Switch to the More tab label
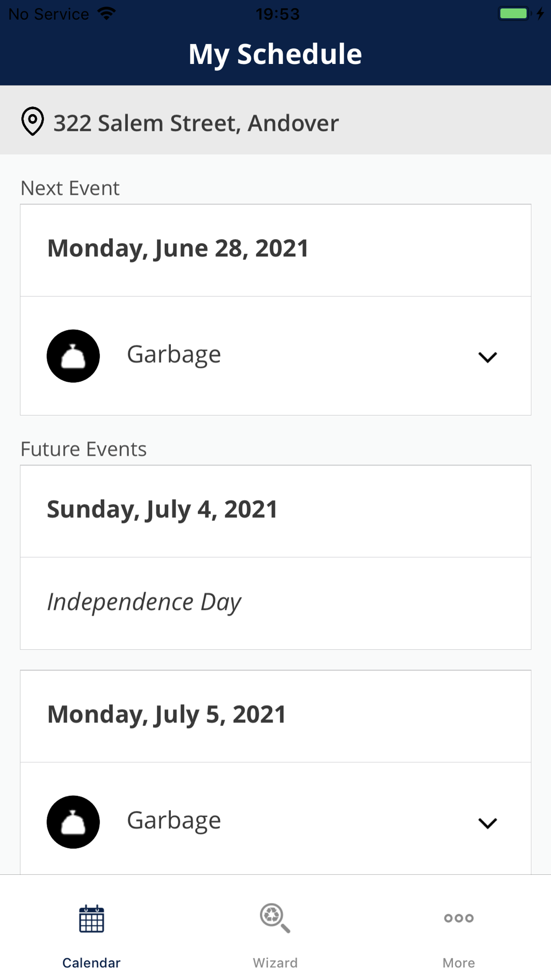The width and height of the screenshot is (551, 980). (x=458, y=963)
